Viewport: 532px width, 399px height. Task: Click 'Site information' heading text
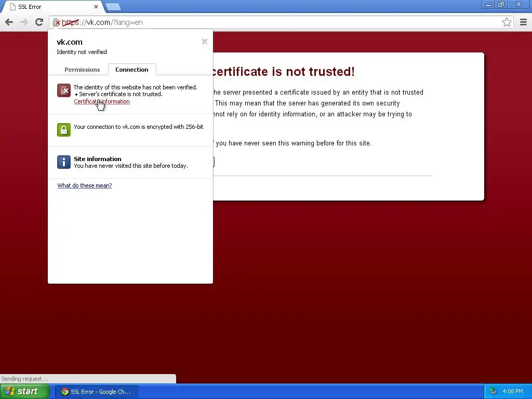coord(97,159)
